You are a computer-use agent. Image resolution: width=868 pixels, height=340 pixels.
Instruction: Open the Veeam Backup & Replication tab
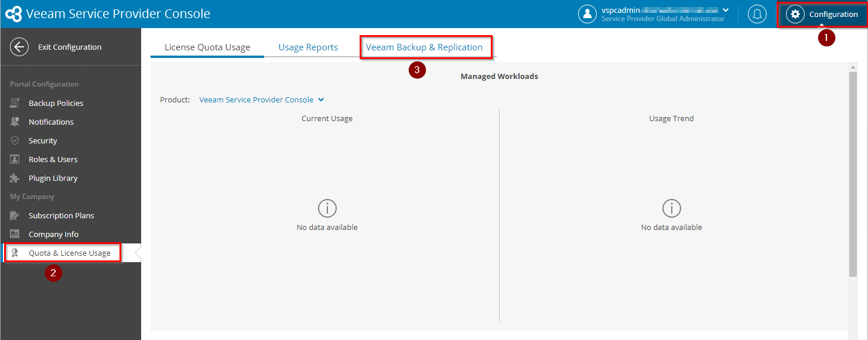point(425,47)
